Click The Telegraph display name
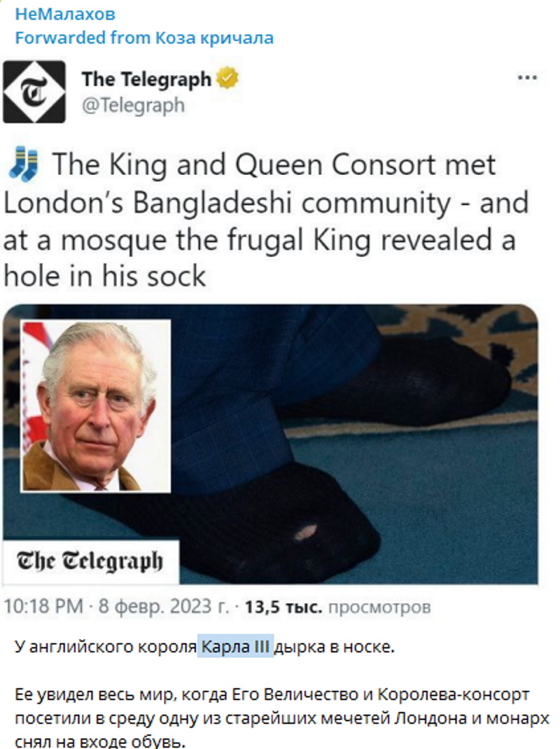Viewport: 560px width, 749px height. (x=146, y=79)
